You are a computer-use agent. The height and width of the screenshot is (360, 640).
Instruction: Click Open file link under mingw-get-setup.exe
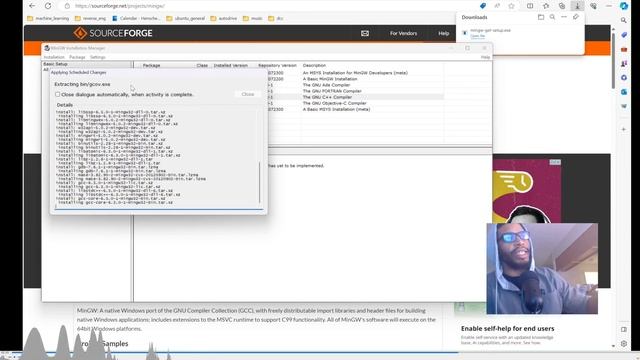click(478, 36)
